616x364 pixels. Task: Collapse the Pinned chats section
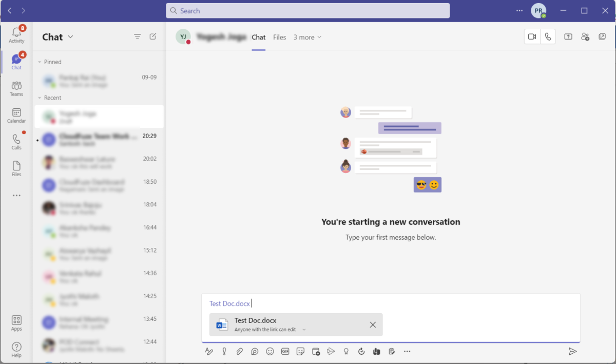click(x=40, y=62)
